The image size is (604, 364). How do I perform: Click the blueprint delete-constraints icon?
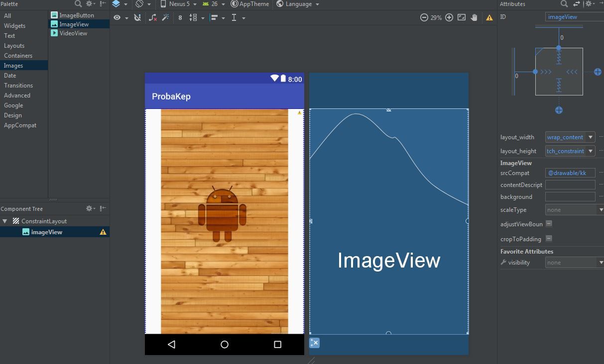[x=314, y=343]
